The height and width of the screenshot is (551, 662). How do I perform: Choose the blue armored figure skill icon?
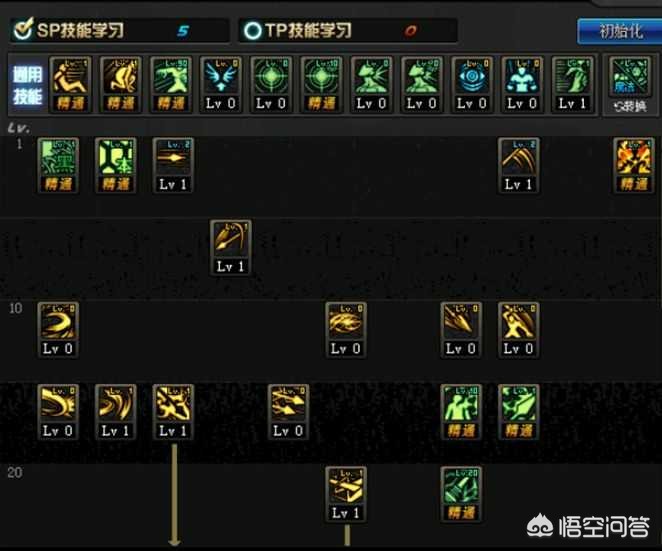pos(522,85)
